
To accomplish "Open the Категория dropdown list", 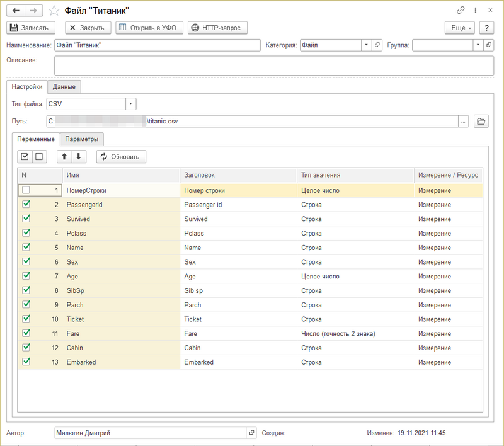I will pyautogui.click(x=366, y=45).
